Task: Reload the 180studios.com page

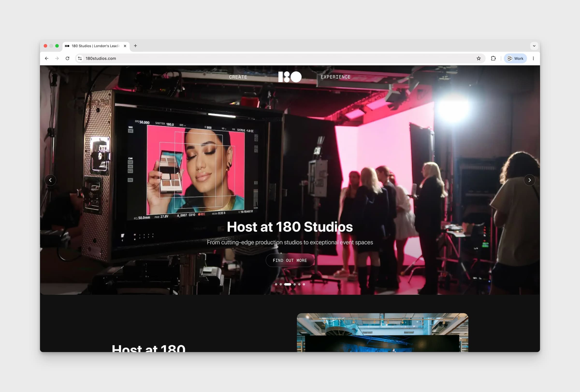Action: 67,58
